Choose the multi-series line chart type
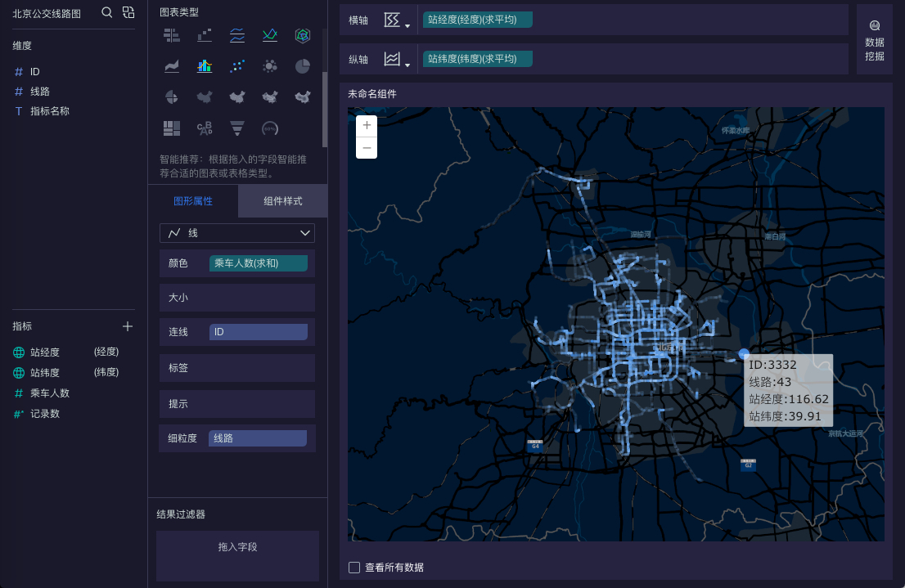The width and height of the screenshot is (905, 588). click(237, 35)
